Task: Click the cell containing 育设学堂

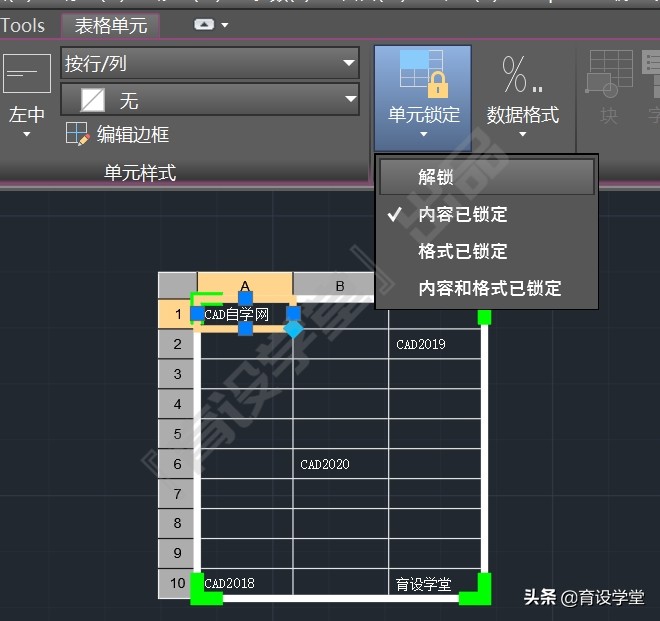Action: 435,583
